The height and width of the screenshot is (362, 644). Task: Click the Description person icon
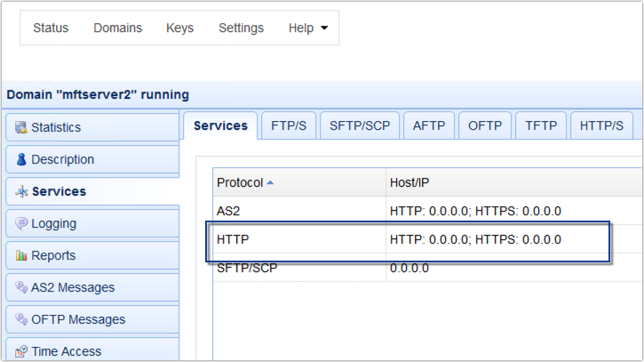click(21, 159)
